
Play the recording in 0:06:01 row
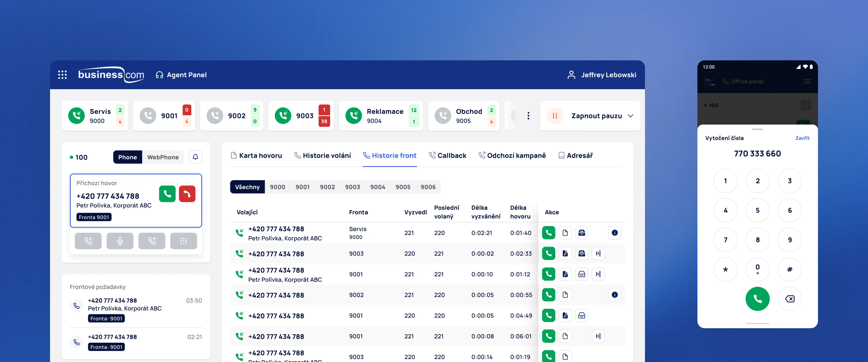(598, 336)
